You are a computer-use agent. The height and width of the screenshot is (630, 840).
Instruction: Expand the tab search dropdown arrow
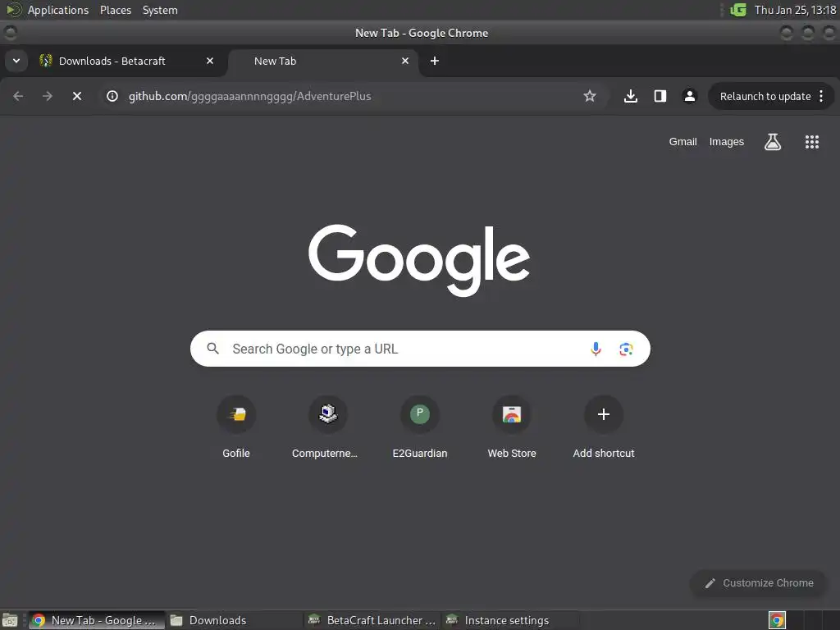point(16,61)
